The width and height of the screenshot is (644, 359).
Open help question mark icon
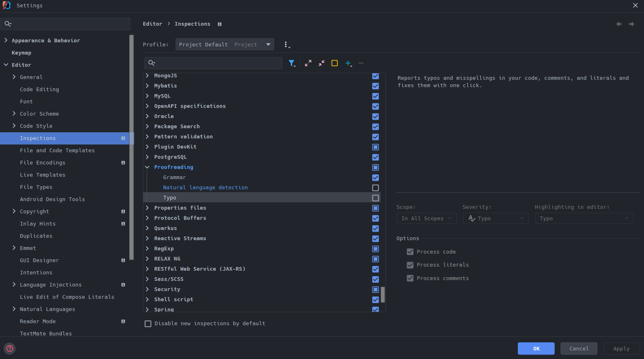[x=10, y=348]
